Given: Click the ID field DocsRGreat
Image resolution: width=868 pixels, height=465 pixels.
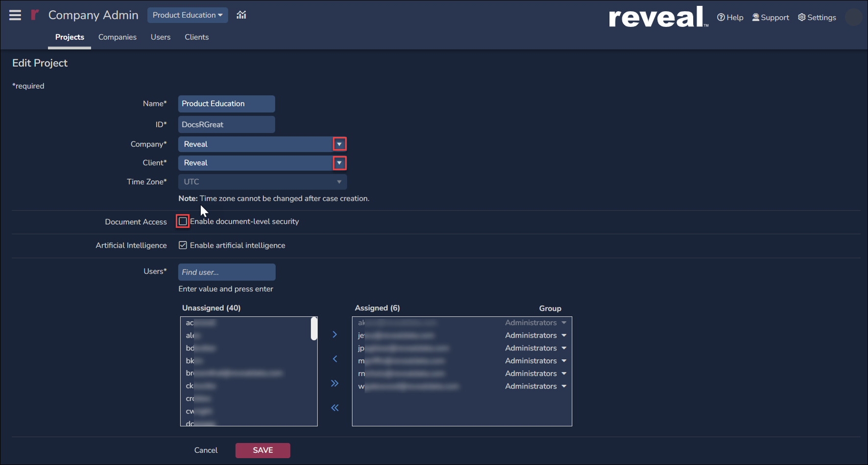Looking at the screenshot, I should pos(226,124).
